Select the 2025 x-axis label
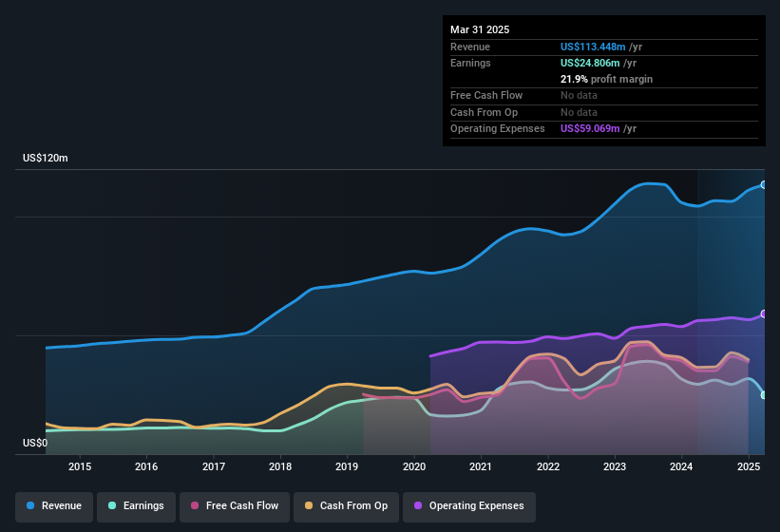 pos(748,466)
